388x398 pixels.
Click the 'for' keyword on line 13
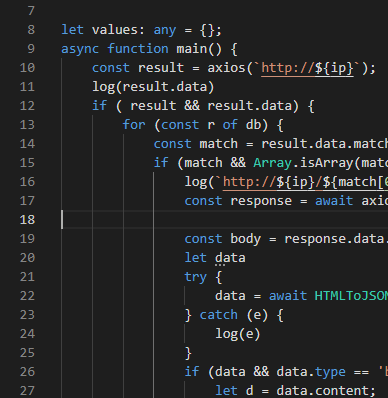click(134, 125)
